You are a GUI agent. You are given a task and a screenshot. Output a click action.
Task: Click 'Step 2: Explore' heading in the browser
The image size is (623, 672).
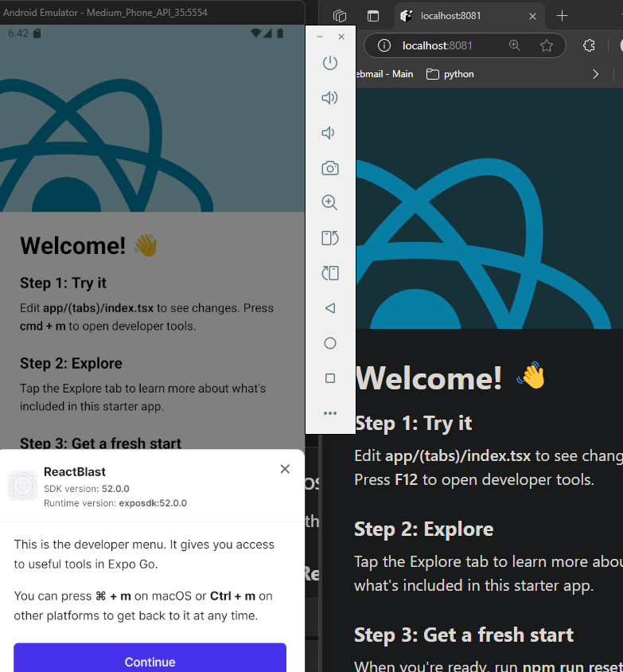coord(423,529)
